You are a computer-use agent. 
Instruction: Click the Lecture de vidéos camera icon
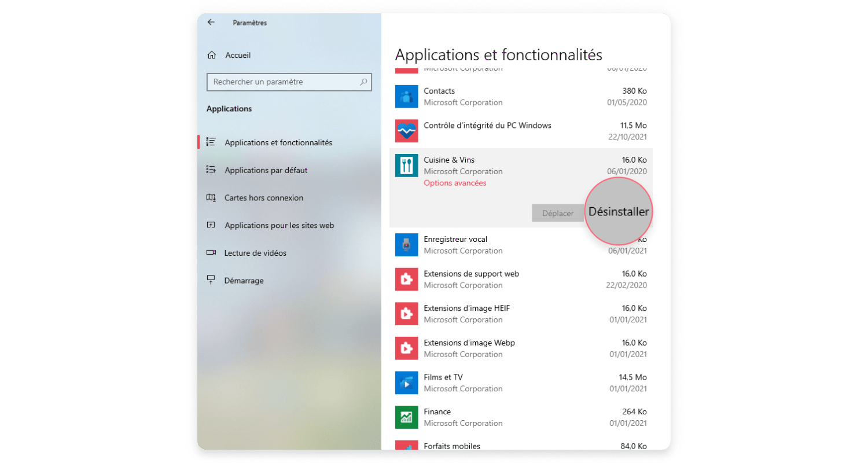[212, 252]
